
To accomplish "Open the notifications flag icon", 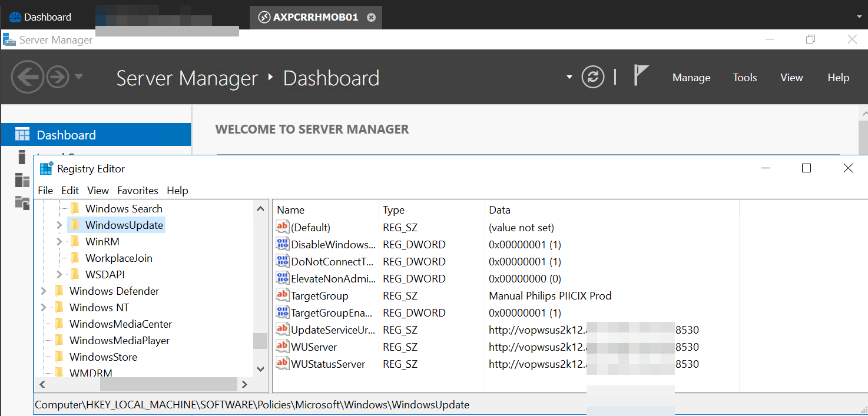I will [x=641, y=75].
